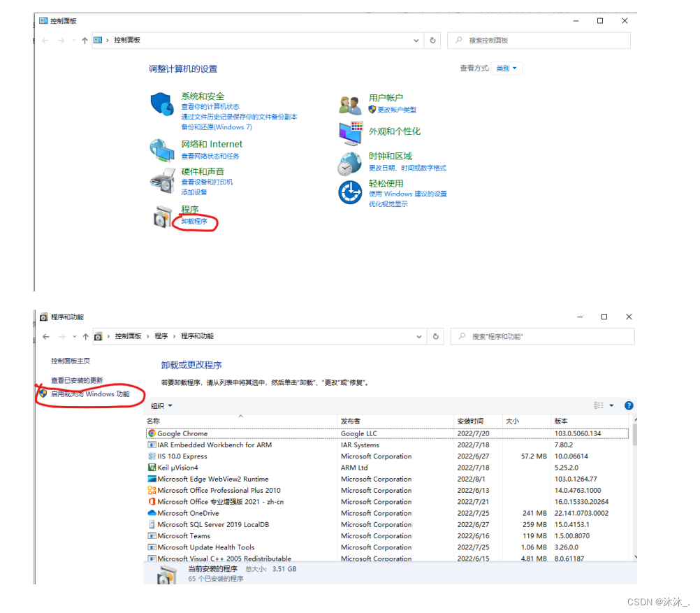Open Clock and Region globe icon
The height and width of the screenshot is (613, 700).
pos(349,164)
